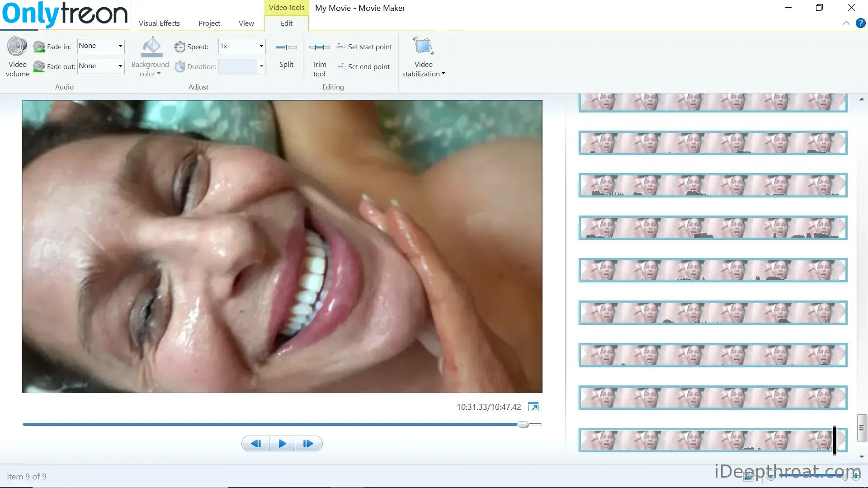Step back to the previous frame

coord(256,444)
